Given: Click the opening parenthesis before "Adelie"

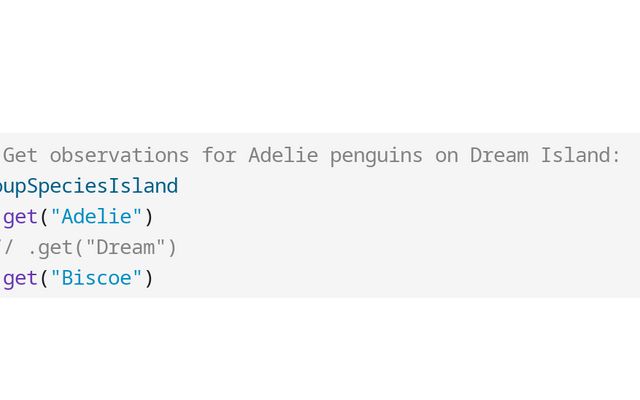Looking at the screenshot, I should (x=44, y=217).
